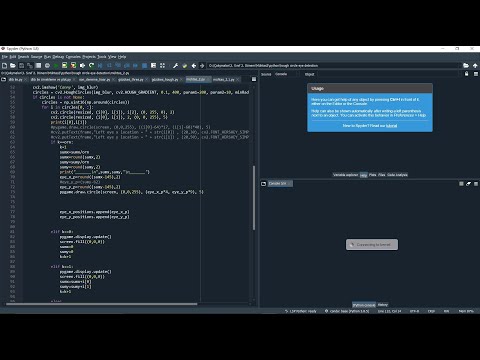Open Preferences with the wrench icon

(x=176, y=66)
